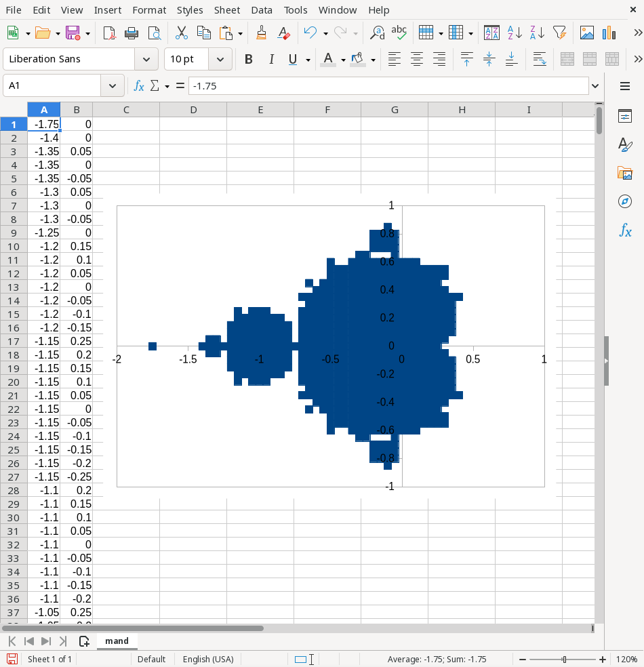Export directly as PDF
Viewport: 644px width, 667px height.
click(x=109, y=33)
